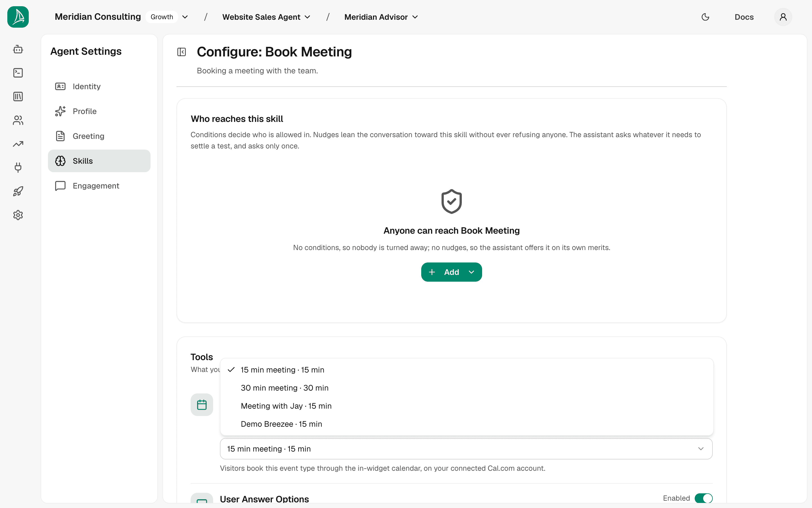Open Engagement settings
This screenshot has width=812, height=508.
[x=99, y=186]
